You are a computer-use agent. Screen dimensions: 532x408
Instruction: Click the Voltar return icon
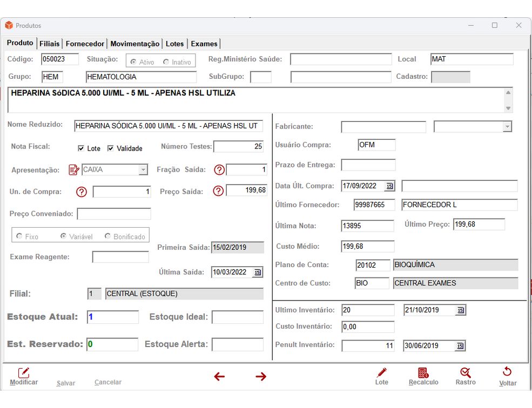(x=507, y=372)
